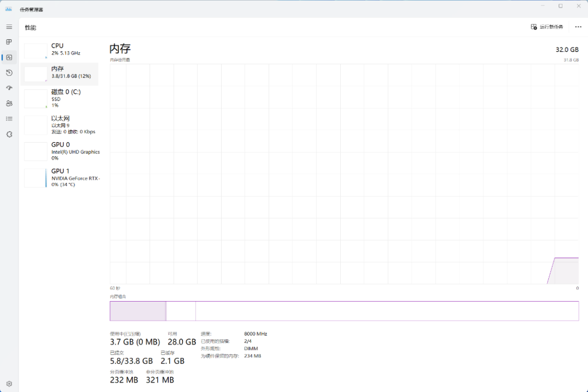Select the 磁盘 0 (C:) entry
This screenshot has height=392, width=588.
click(x=60, y=99)
